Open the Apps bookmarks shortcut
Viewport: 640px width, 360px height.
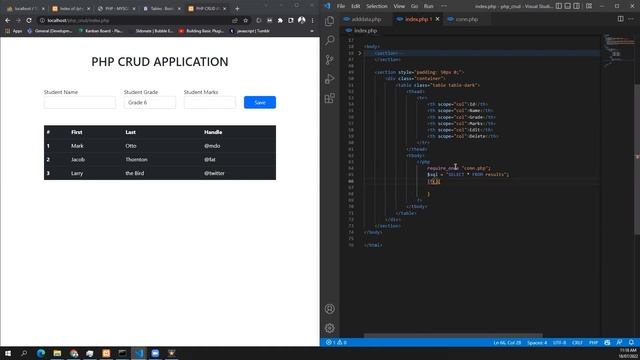point(13,31)
